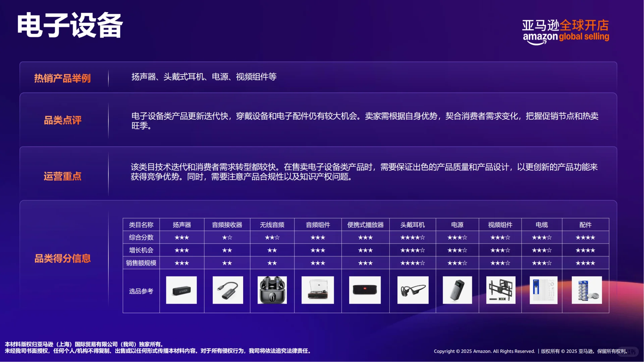Click the 头戴耳机 column header
Screen dimensions: 644x362
(412, 225)
